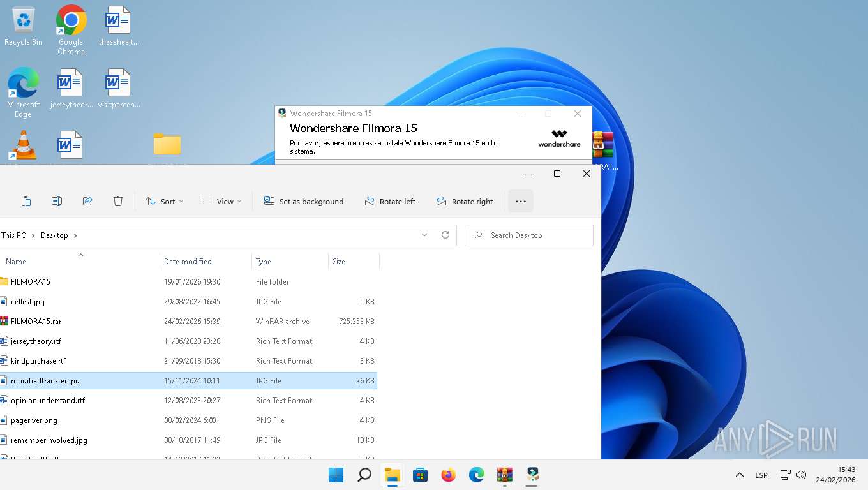This screenshot has height=490, width=868.
Task: Click the Rename icon in Explorer toolbar
Action: point(57,201)
